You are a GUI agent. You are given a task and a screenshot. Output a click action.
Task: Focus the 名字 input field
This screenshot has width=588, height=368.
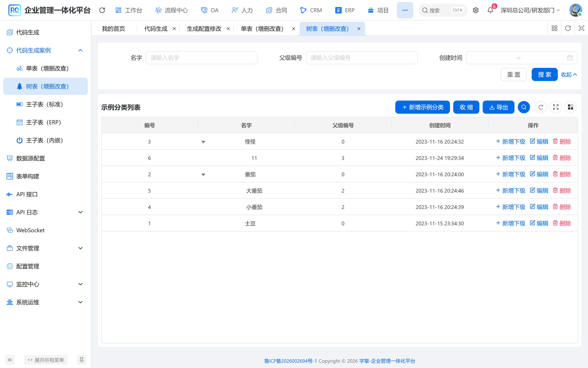(x=202, y=58)
